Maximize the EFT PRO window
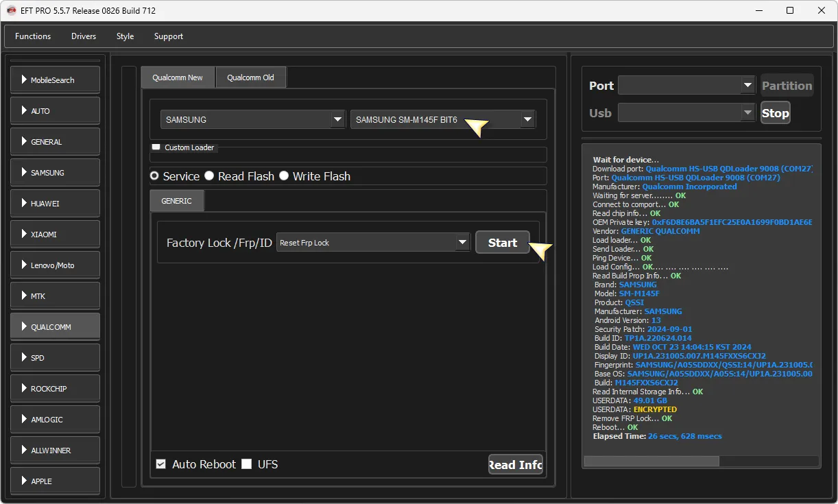Image resolution: width=838 pixels, height=504 pixels. click(x=790, y=10)
